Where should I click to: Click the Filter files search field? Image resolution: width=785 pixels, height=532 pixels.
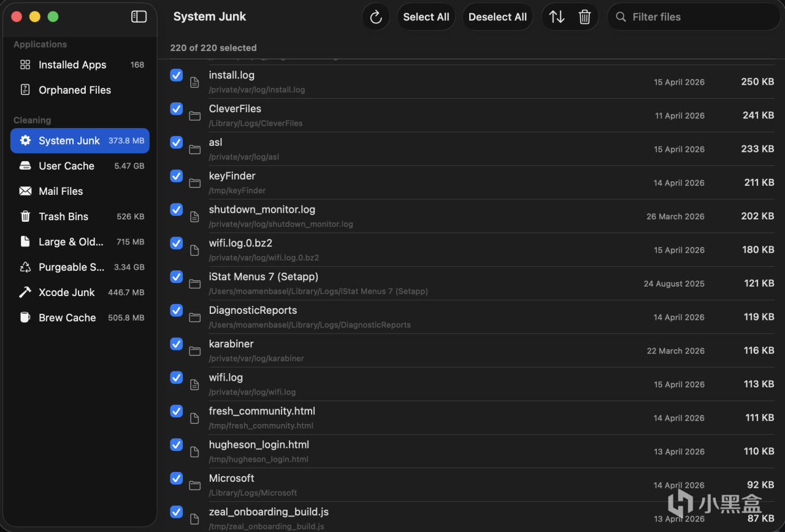pyautogui.click(x=699, y=17)
